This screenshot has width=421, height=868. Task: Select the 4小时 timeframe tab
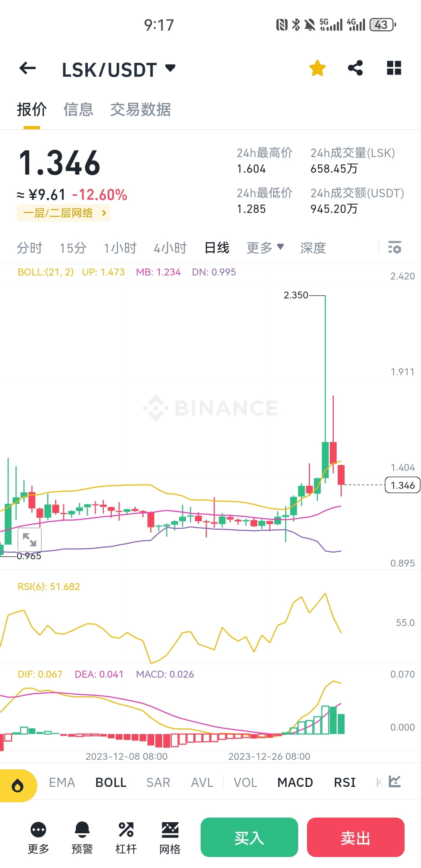point(170,248)
